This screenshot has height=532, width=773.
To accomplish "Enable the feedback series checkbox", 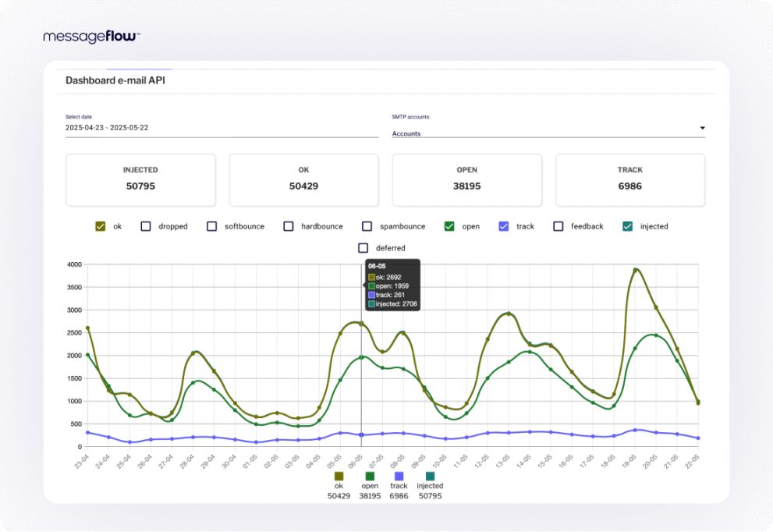I will coord(558,226).
